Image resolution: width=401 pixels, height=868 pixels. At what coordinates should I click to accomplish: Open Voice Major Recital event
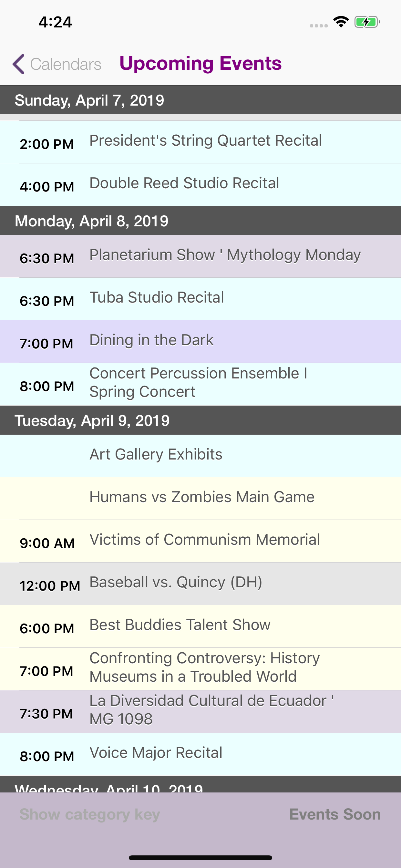200,754
